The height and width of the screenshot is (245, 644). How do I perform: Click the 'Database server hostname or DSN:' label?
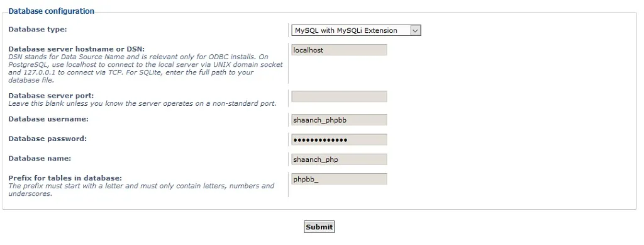pos(76,49)
